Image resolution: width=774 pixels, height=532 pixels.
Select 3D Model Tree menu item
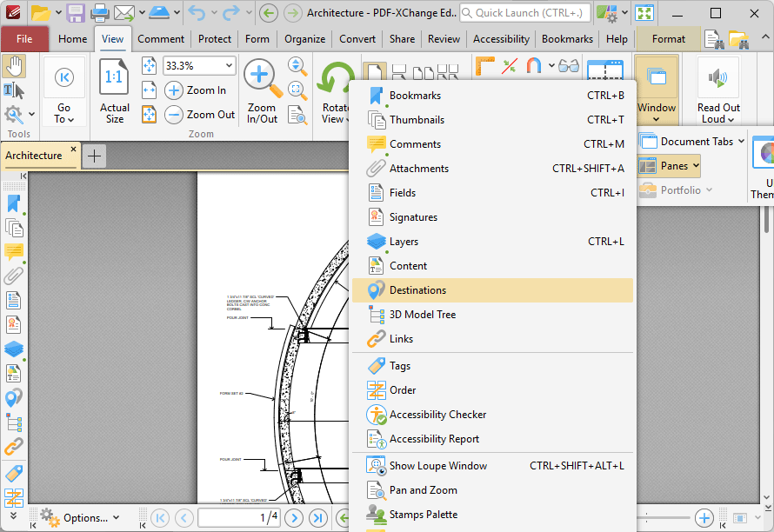click(x=492, y=315)
